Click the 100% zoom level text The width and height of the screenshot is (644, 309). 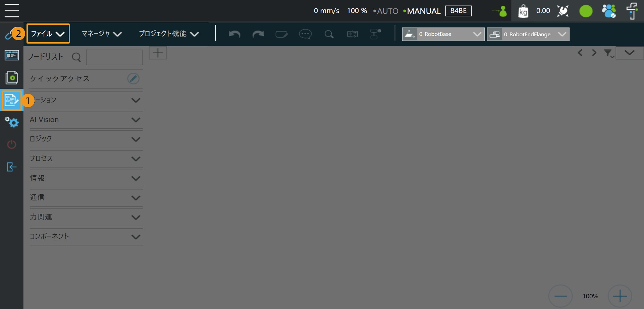point(590,296)
